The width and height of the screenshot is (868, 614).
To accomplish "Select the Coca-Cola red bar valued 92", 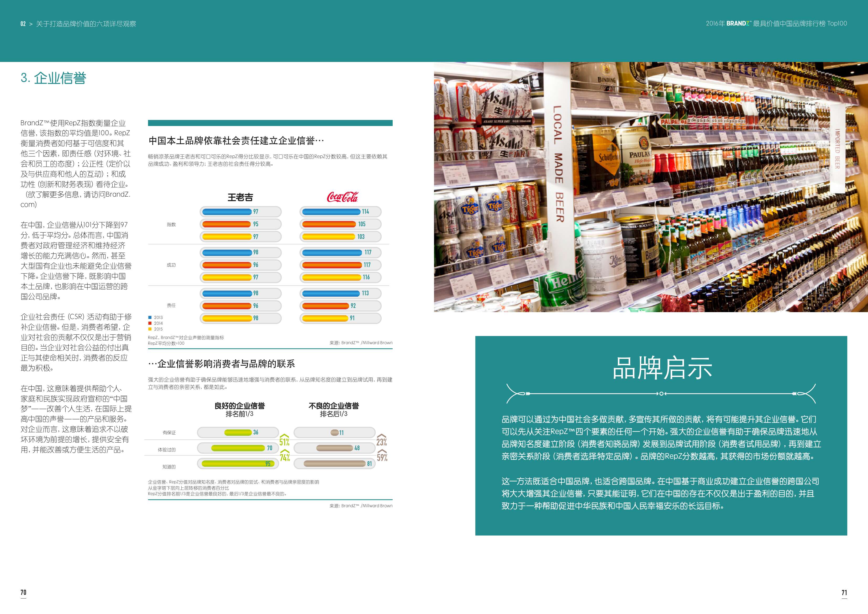I will click(326, 306).
